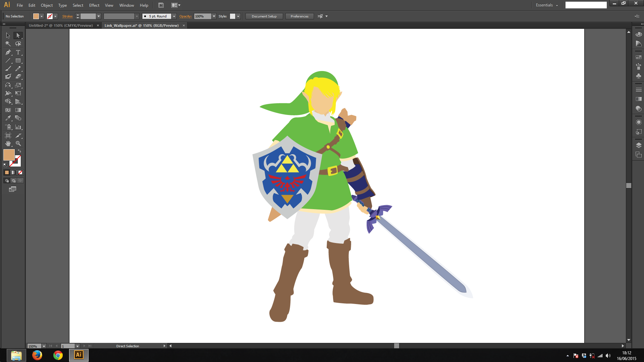
Task: Open the opacity value dropdown arrow
Action: [x=214, y=16]
